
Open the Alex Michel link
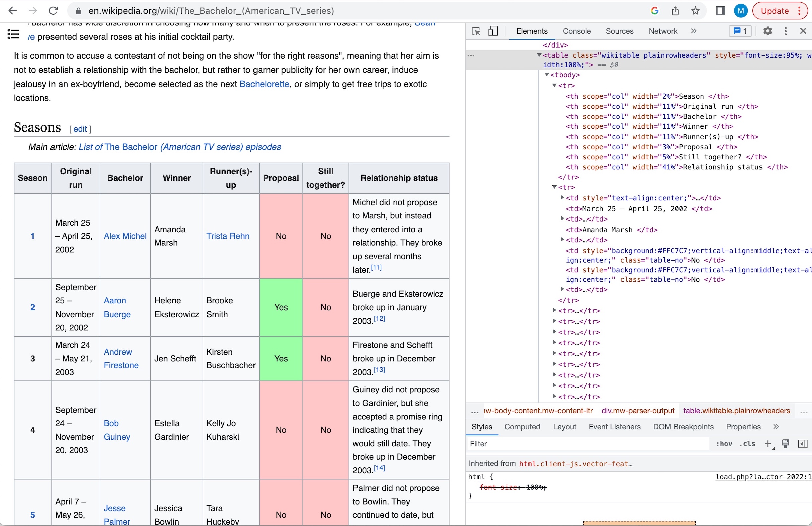125,236
